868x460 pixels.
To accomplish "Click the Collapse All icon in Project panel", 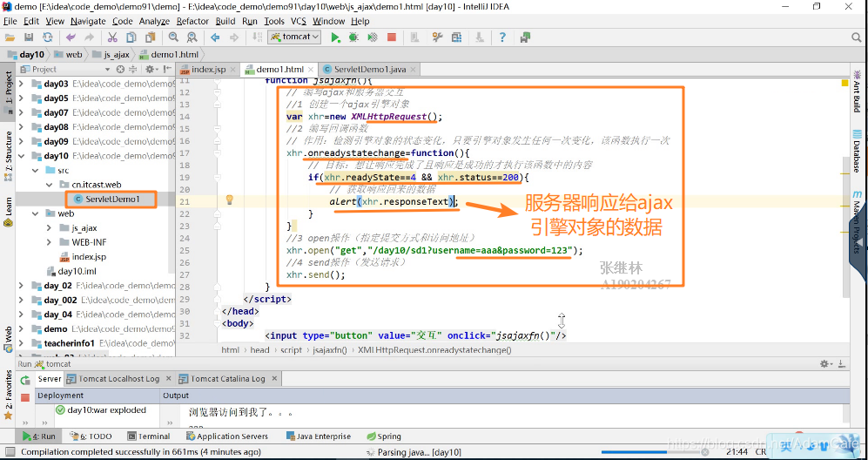I will pos(132,70).
